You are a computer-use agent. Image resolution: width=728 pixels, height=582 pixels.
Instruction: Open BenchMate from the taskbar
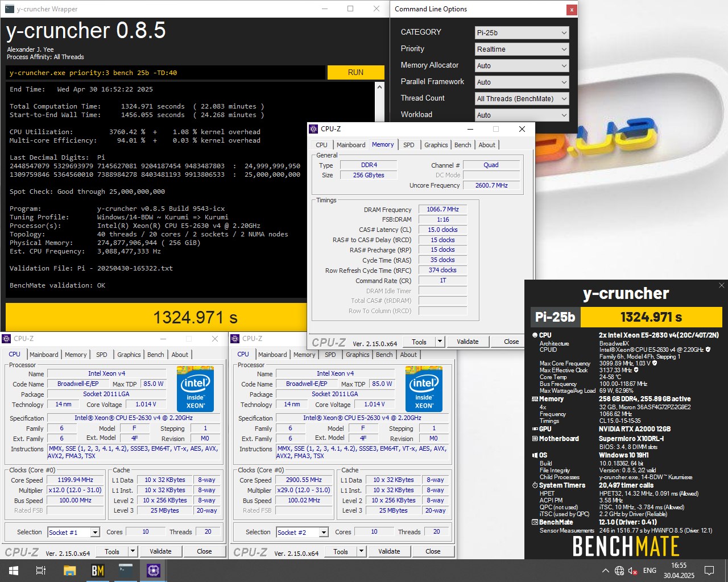coord(98,571)
